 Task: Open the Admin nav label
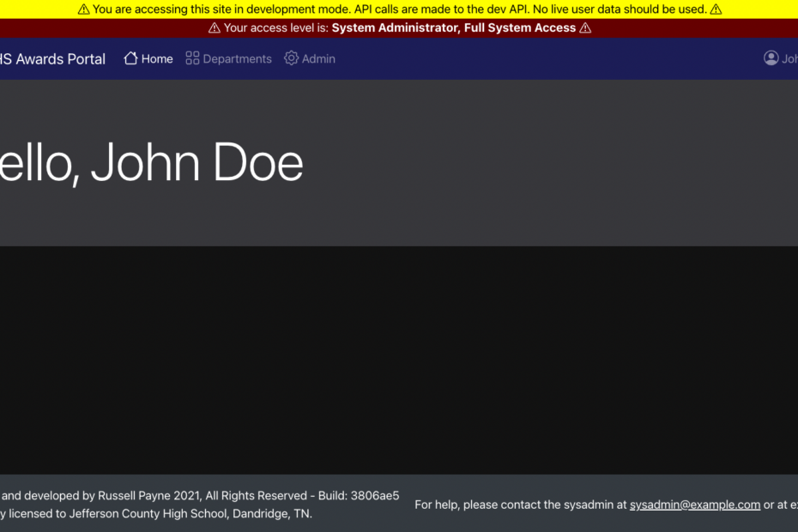point(318,59)
